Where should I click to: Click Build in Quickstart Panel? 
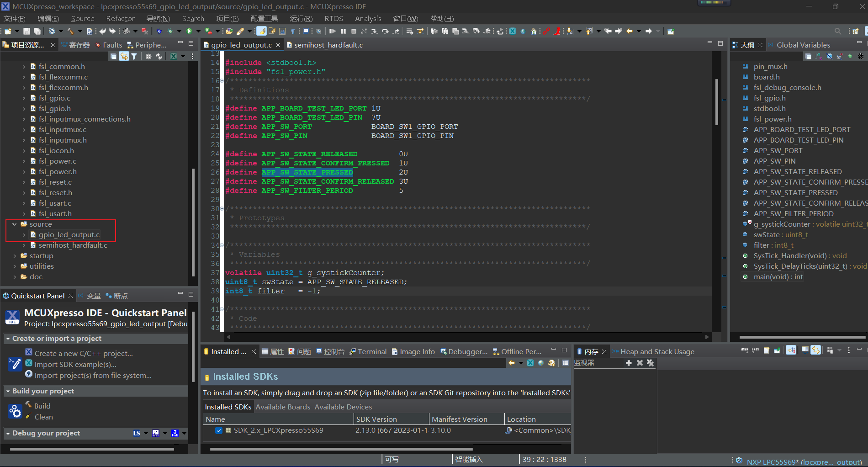tap(42, 406)
